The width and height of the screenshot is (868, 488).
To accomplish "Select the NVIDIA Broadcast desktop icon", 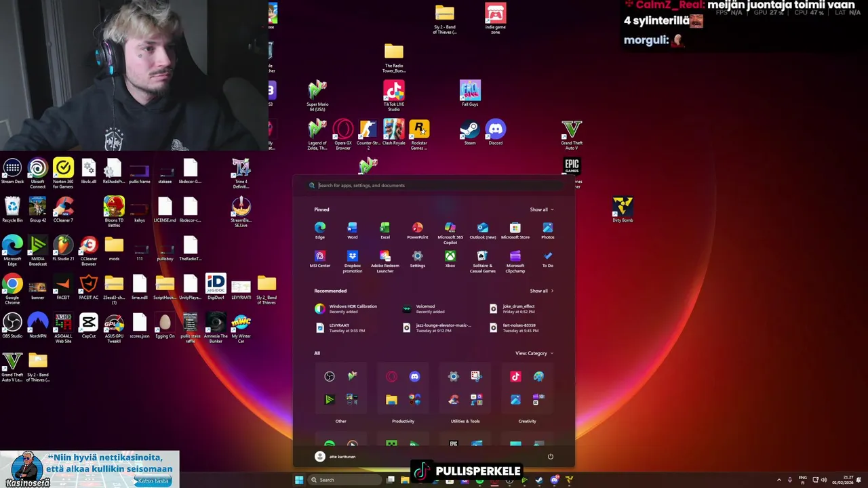I will tap(38, 250).
